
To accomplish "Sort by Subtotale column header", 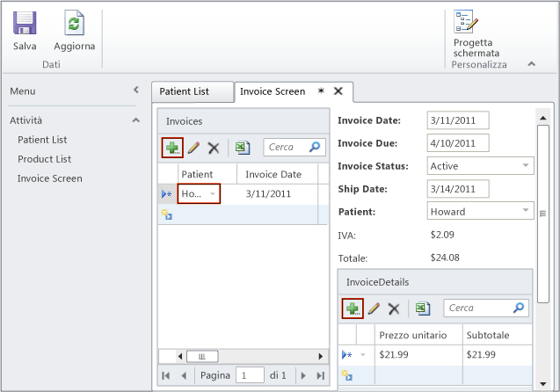I will pos(498,335).
